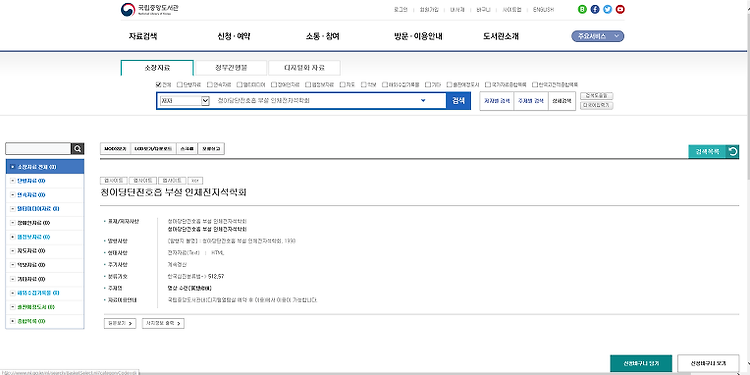This screenshot has height=375, width=750.
Task: Tick the 국가자료종합목록 checkbox
Action: point(487,84)
